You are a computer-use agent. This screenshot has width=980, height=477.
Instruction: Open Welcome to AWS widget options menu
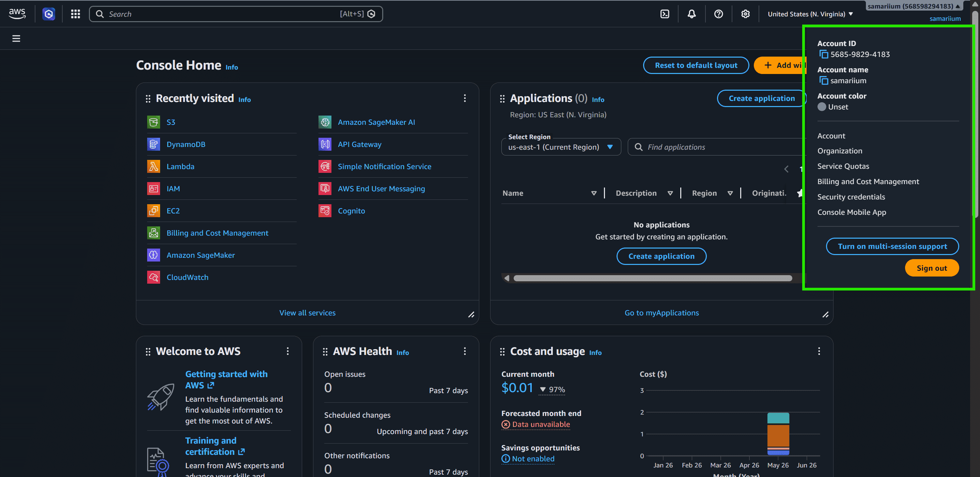point(287,351)
